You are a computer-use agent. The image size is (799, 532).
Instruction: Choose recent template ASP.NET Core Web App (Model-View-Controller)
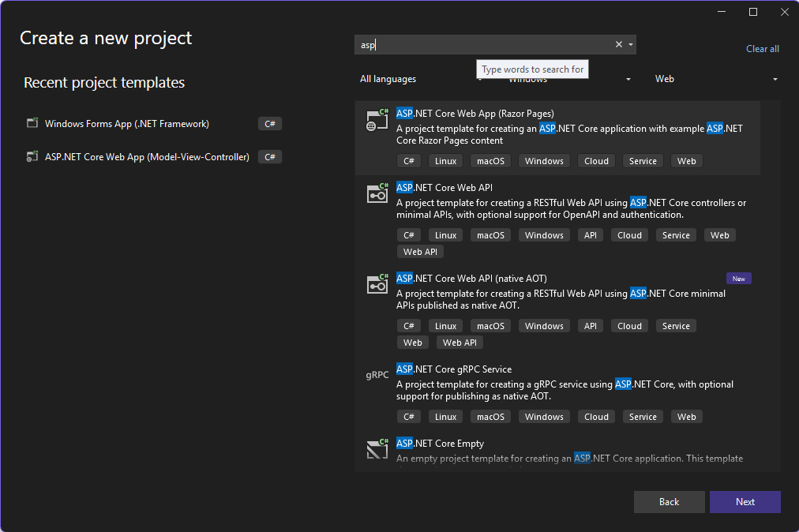148,157
